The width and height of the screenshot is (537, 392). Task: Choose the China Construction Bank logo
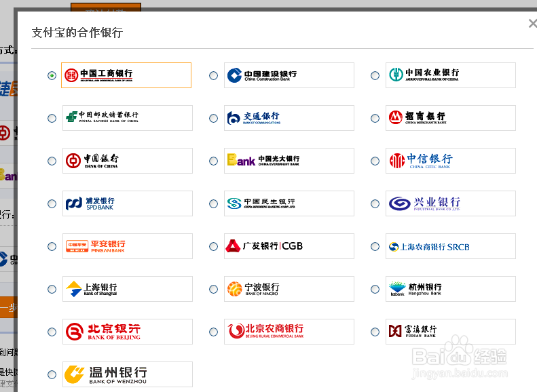click(x=289, y=75)
